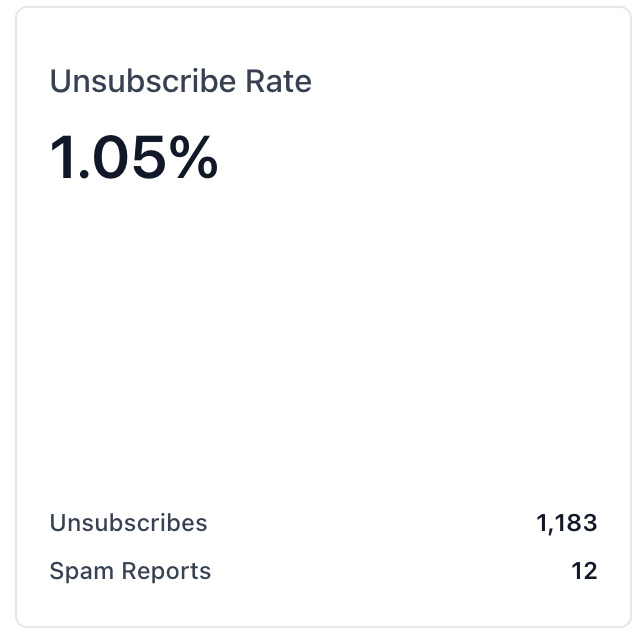Image resolution: width=644 pixels, height=634 pixels.
Task: Click the gap between Spam Reports and 12
Action: coord(390,572)
